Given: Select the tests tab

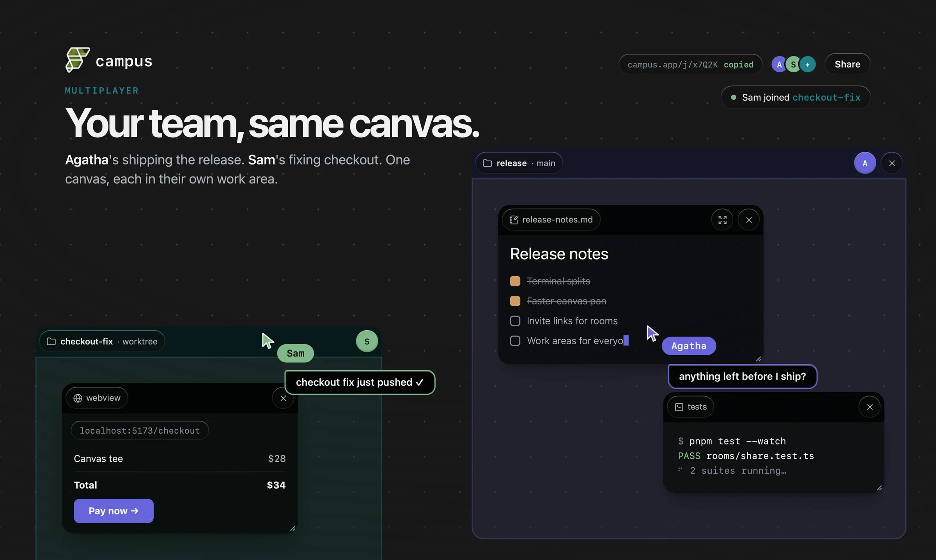Looking at the screenshot, I should (x=690, y=407).
